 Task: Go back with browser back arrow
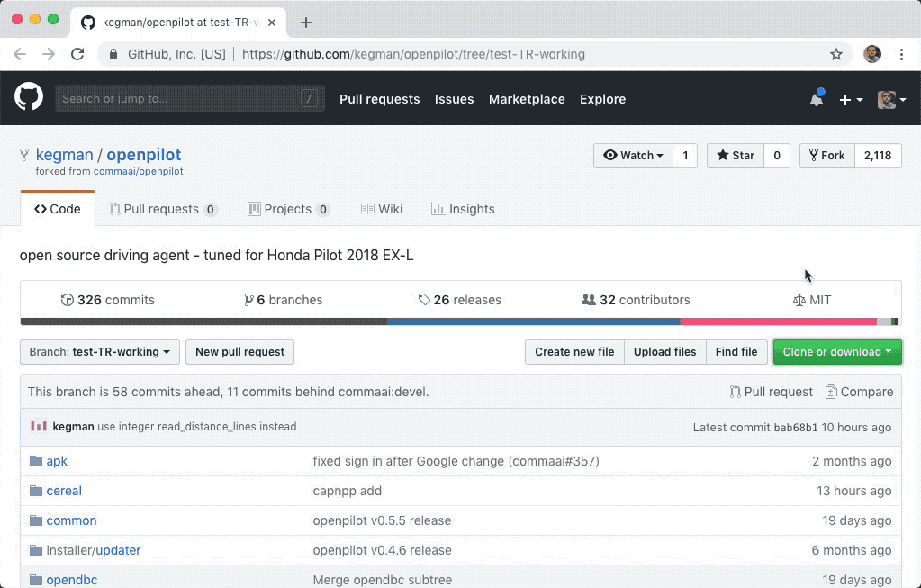(x=20, y=54)
